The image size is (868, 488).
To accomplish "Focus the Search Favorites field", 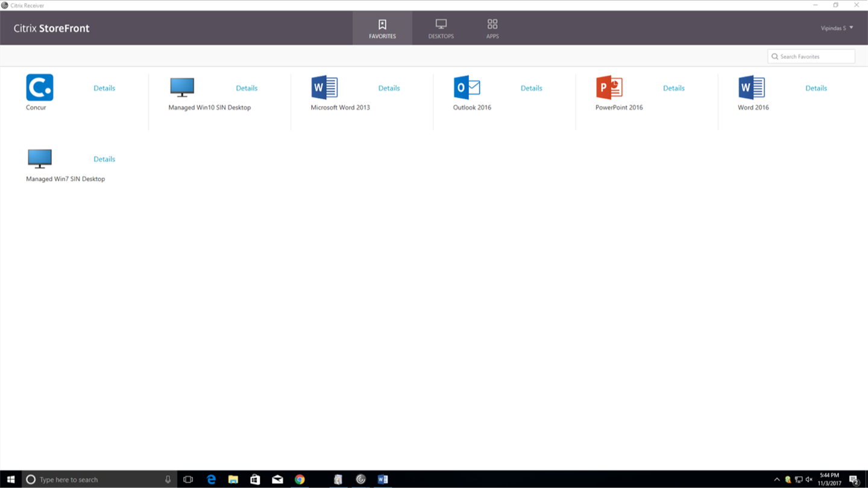I will [811, 57].
